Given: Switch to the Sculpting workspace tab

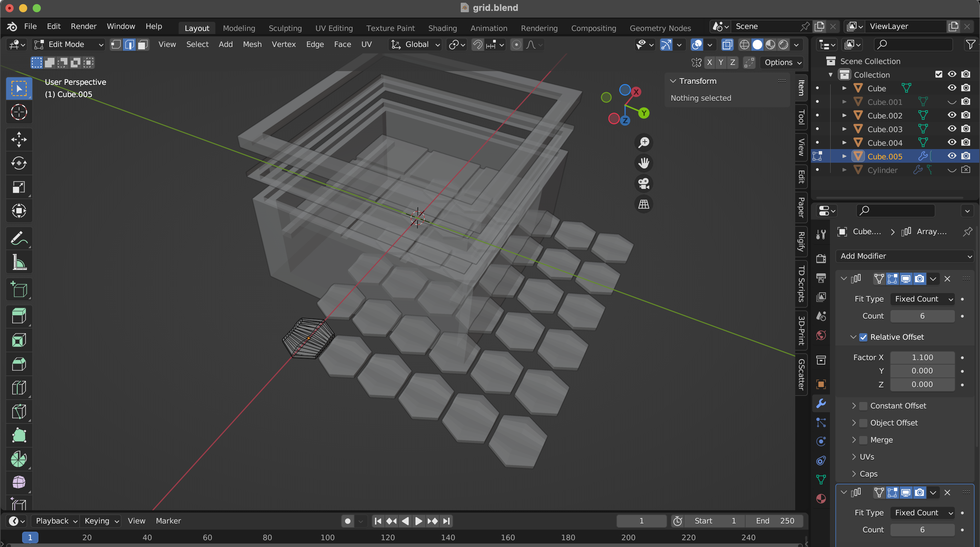Looking at the screenshot, I should 285,28.
